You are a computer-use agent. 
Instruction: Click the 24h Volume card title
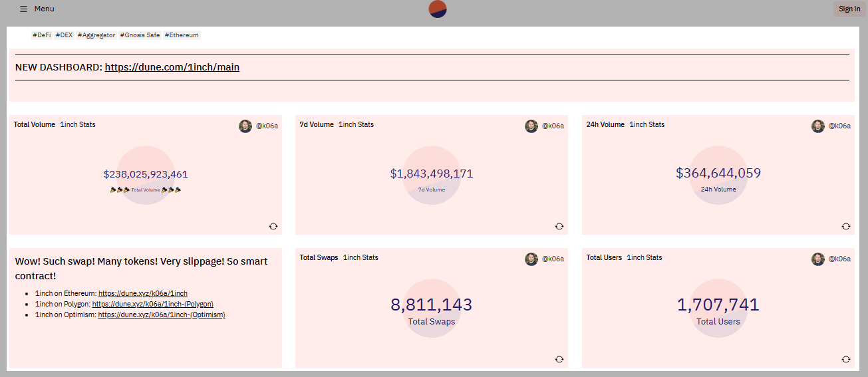(x=605, y=124)
